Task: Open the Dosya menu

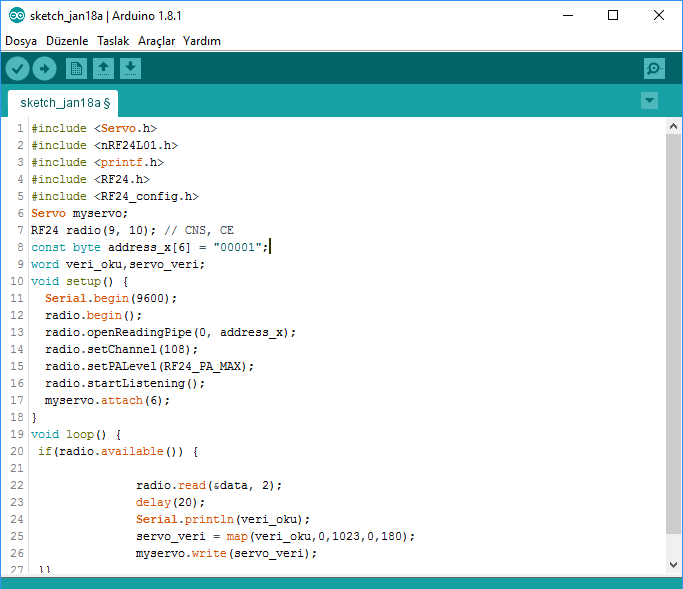Action: (21, 41)
